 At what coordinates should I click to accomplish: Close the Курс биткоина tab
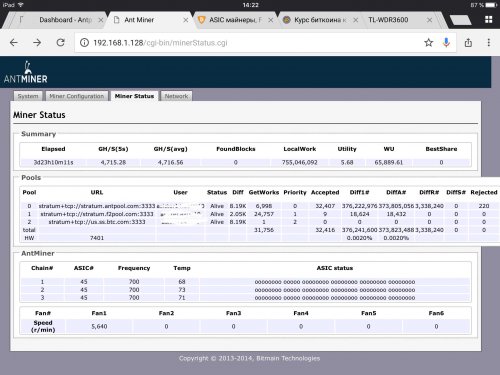(356, 20)
